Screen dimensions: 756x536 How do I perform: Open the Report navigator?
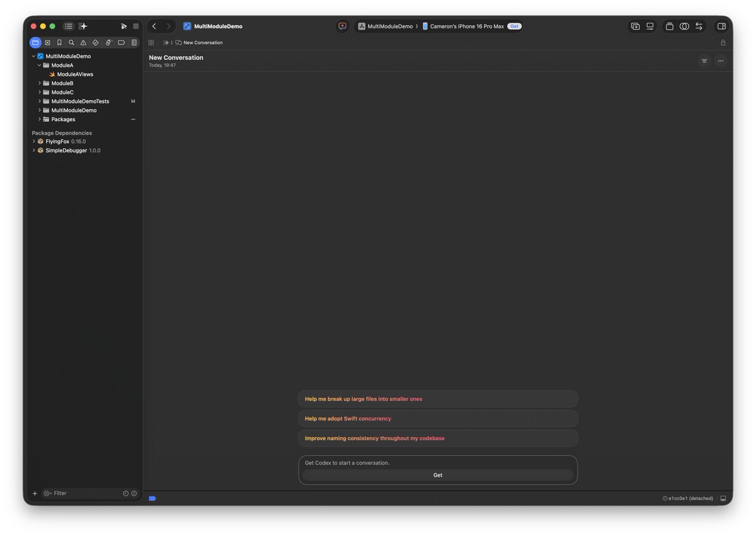[134, 42]
